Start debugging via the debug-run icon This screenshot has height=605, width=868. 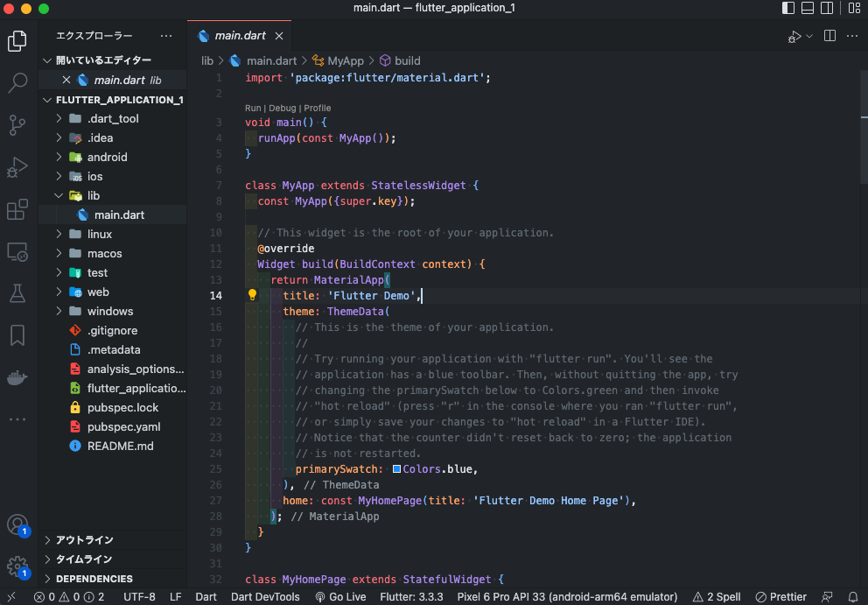click(x=794, y=36)
